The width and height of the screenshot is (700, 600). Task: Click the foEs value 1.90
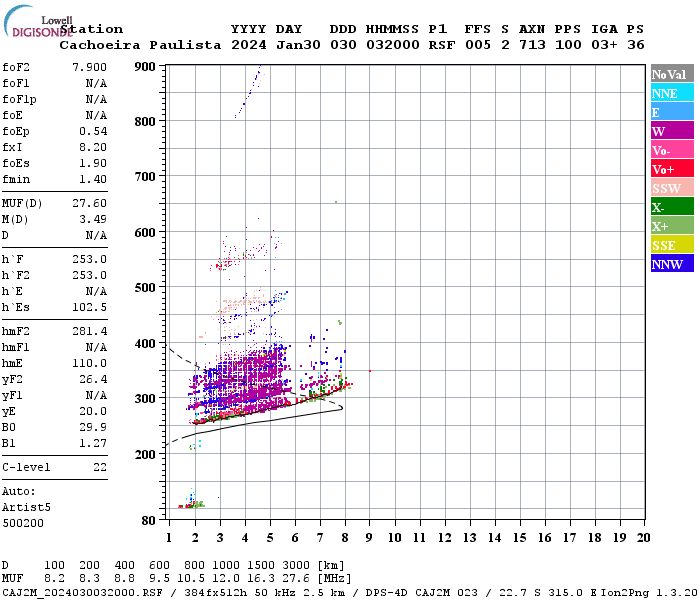coord(93,163)
